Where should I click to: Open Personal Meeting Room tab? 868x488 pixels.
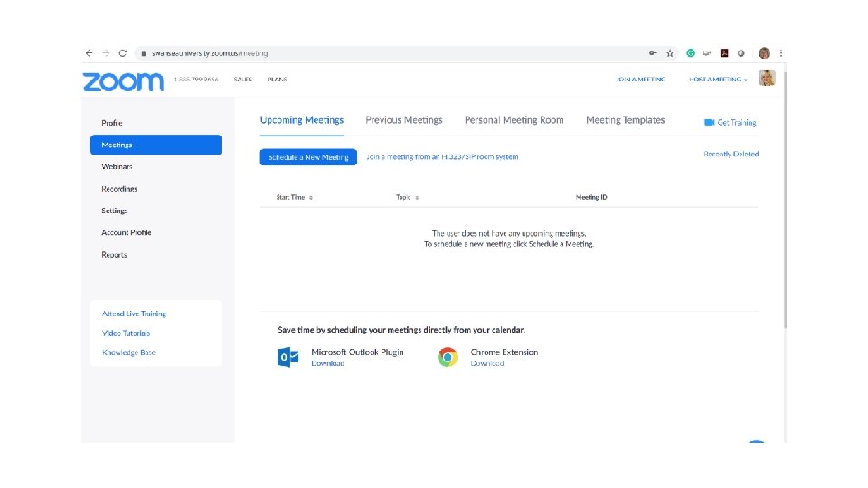tap(514, 120)
